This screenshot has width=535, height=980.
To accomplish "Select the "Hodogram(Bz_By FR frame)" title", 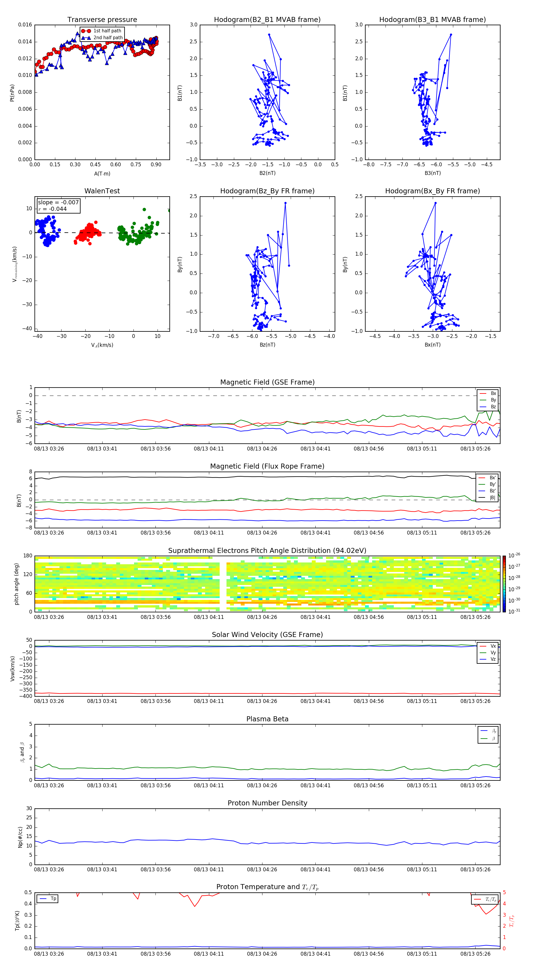I will (267, 191).
